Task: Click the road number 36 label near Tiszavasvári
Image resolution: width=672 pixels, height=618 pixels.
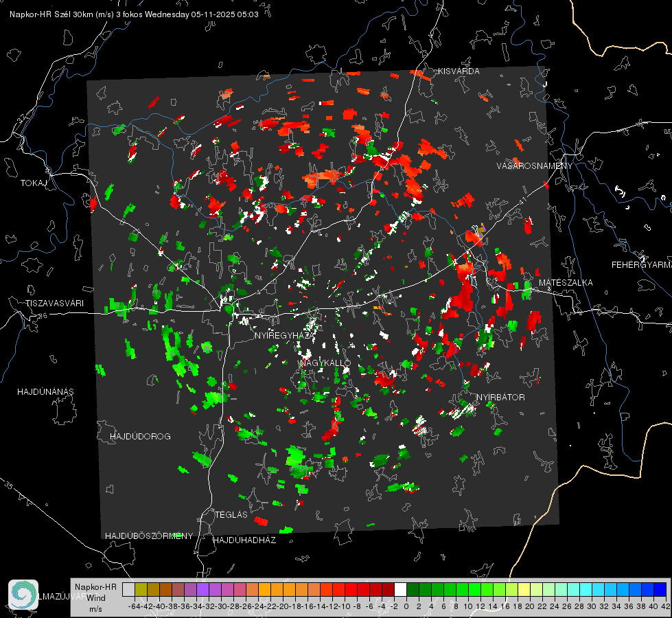Action: pos(43,316)
